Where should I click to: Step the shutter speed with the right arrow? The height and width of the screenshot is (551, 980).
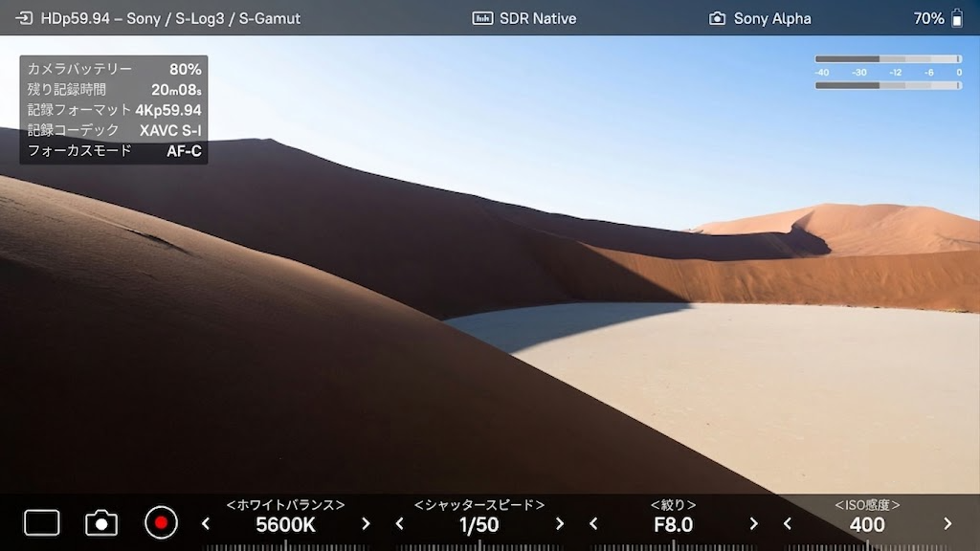pyautogui.click(x=560, y=523)
